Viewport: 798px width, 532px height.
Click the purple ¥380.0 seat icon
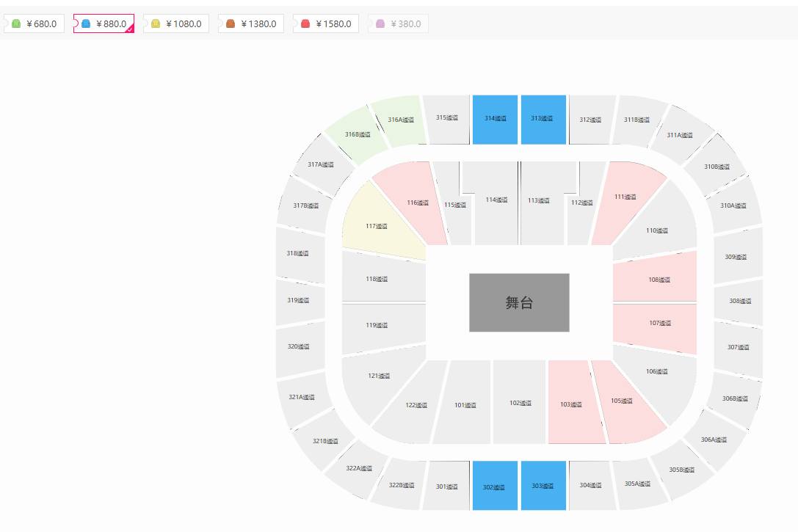tap(380, 24)
